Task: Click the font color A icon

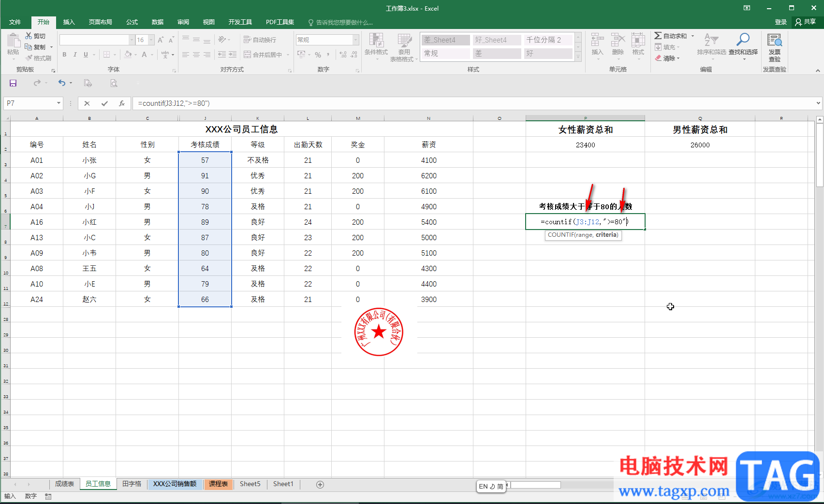Action: tap(144, 55)
